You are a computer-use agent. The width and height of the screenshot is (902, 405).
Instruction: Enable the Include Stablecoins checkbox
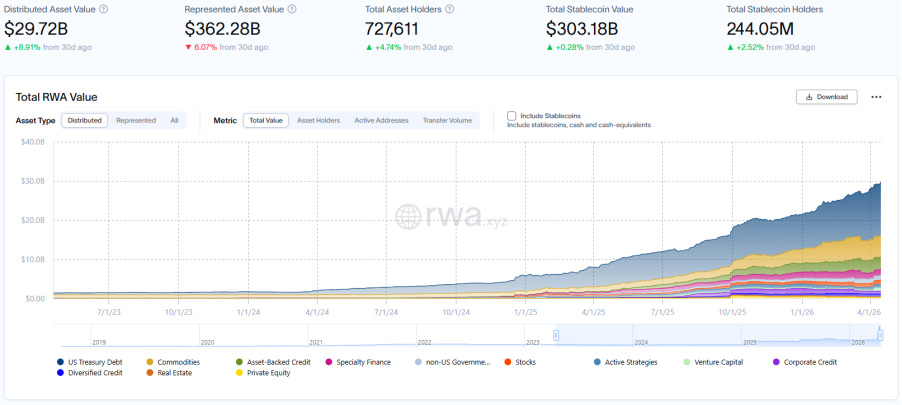(512, 116)
